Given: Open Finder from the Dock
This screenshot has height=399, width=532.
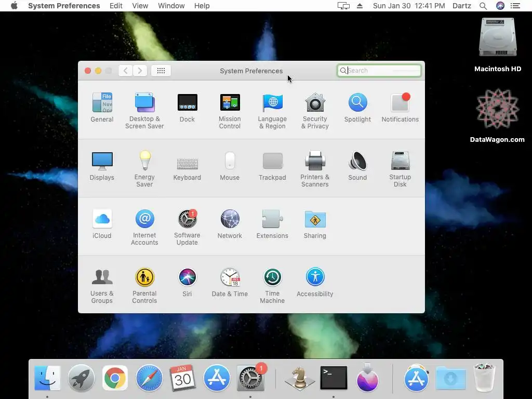Looking at the screenshot, I should click(47, 378).
